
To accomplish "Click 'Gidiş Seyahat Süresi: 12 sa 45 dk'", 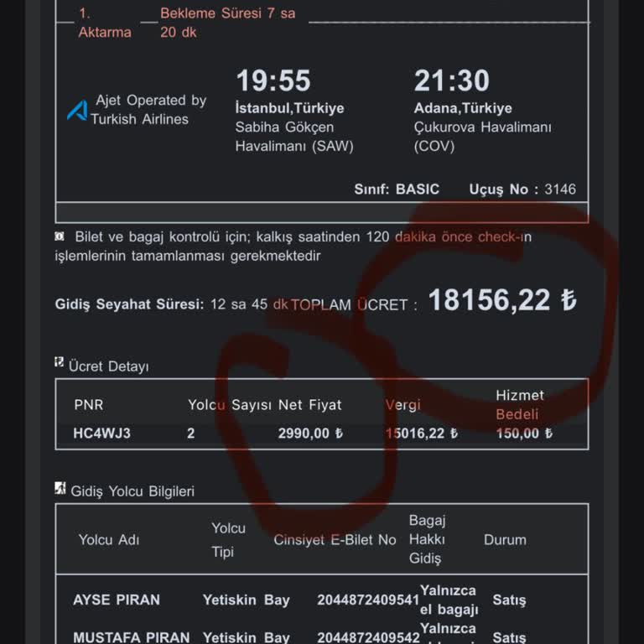I will (x=172, y=304).
